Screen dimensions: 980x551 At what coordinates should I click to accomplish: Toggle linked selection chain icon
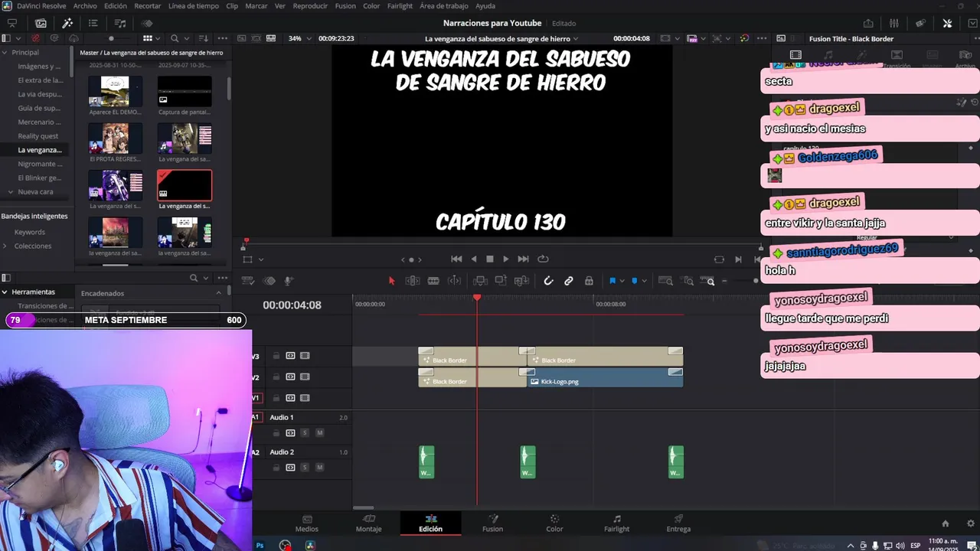point(568,281)
